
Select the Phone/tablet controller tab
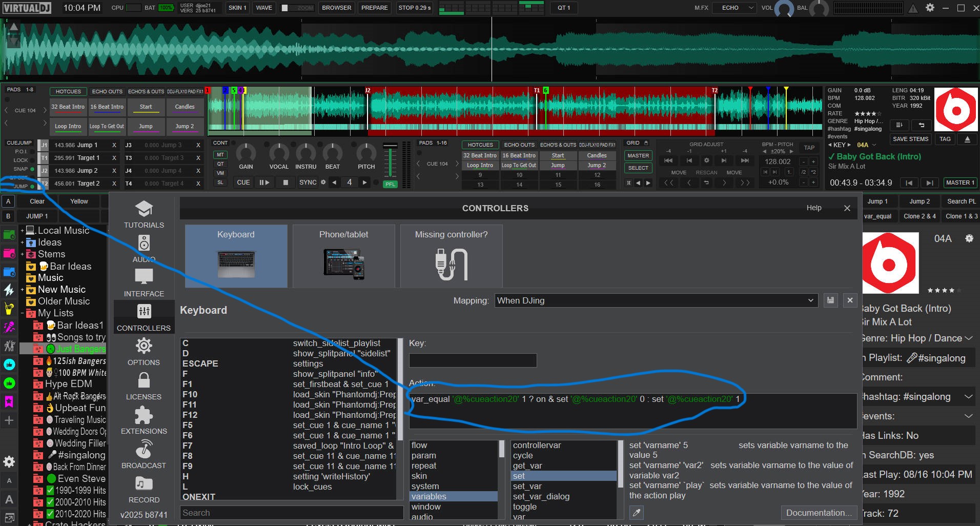(x=343, y=256)
